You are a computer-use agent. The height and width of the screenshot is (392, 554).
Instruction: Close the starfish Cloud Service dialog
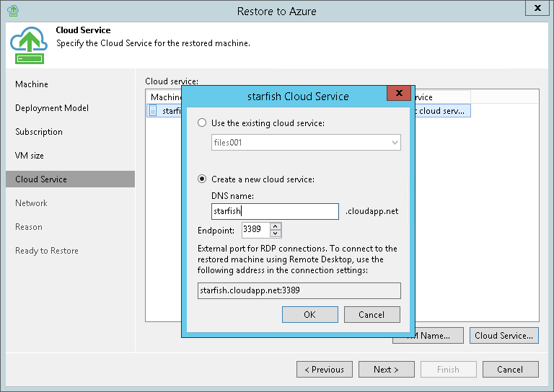point(399,93)
